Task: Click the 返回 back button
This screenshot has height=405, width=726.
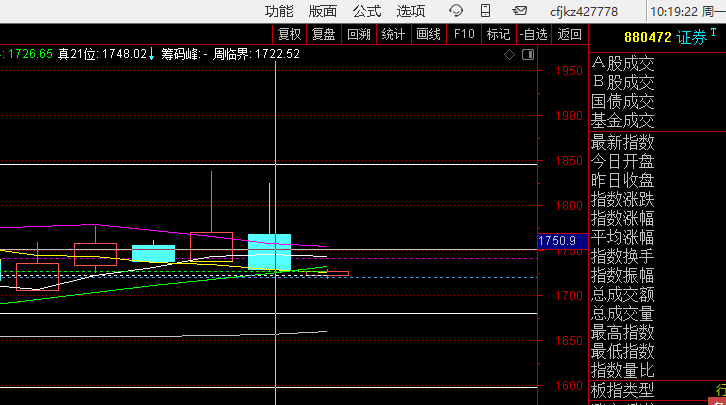Action: 570,34
